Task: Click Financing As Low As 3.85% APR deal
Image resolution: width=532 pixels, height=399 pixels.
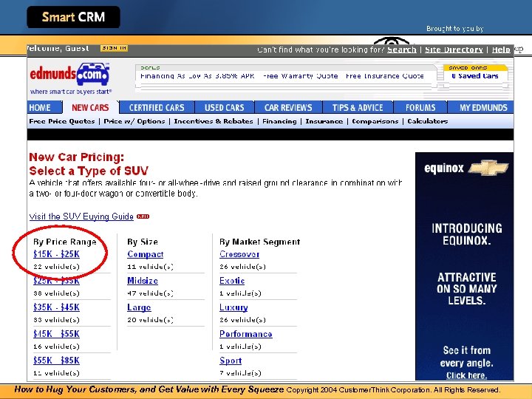Action: (x=197, y=76)
